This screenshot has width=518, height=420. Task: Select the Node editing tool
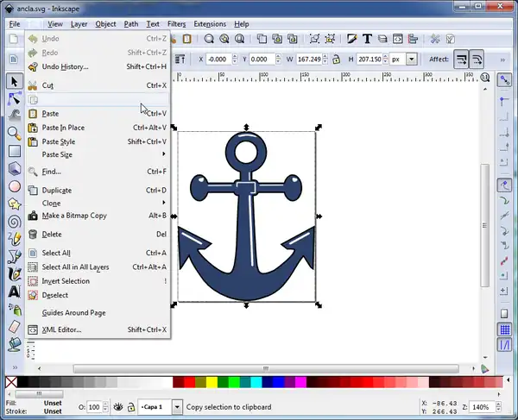click(x=14, y=97)
